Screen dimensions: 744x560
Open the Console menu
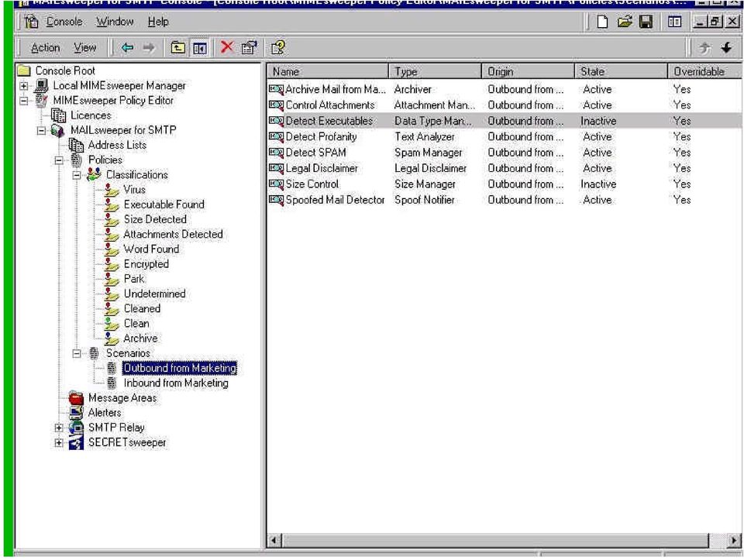point(64,22)
